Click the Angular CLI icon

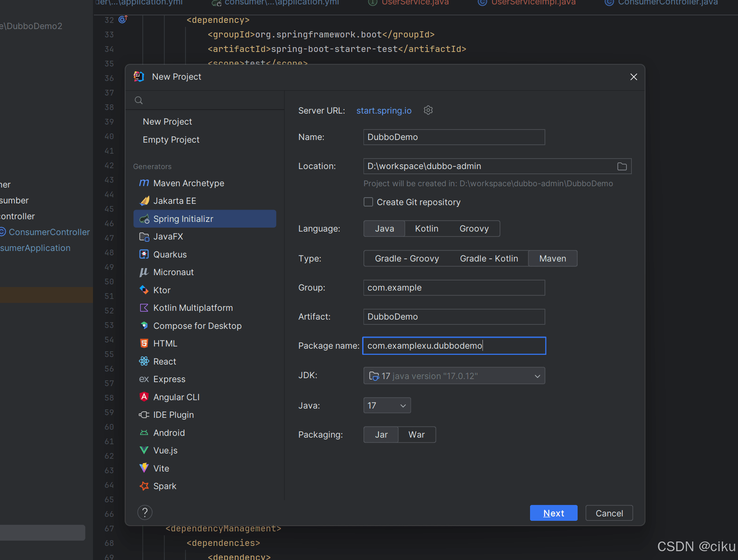pyautogui.click(x=144, y=397)
